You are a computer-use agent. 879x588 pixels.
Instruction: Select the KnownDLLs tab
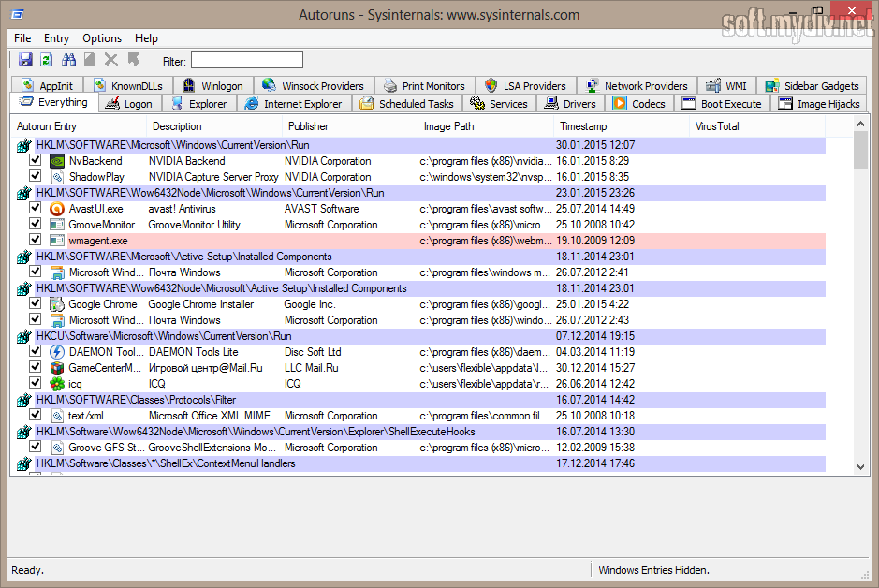point(128,86)
